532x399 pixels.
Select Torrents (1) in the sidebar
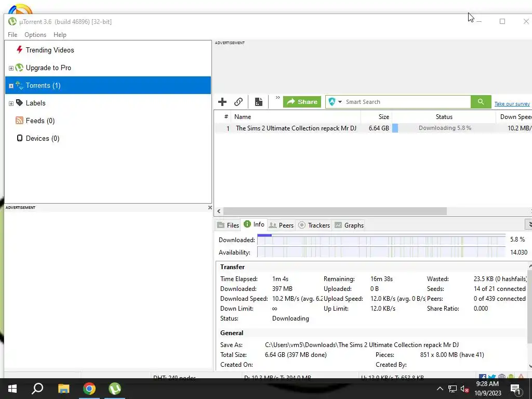(x=108, y=86)
